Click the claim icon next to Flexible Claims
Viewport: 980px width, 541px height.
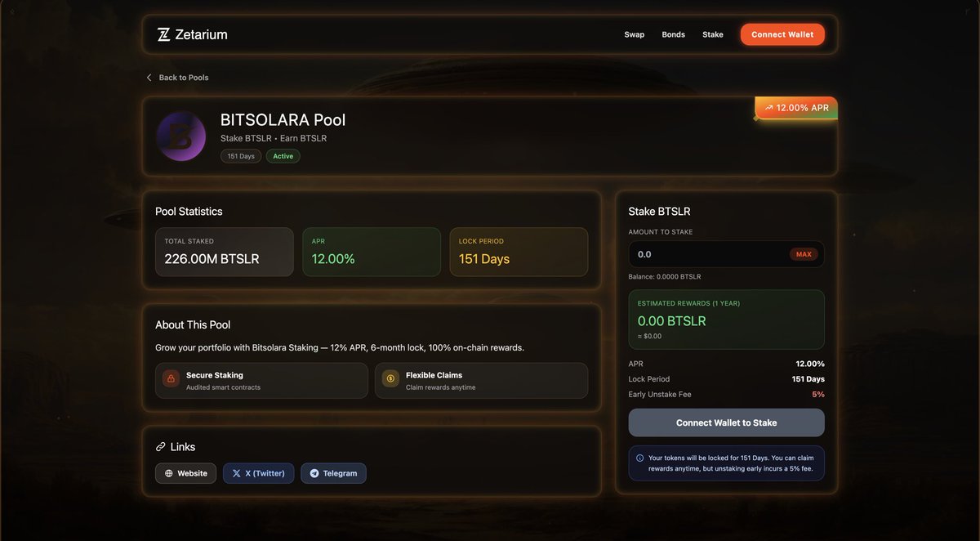pyautogui.click(x=390, y=379)
